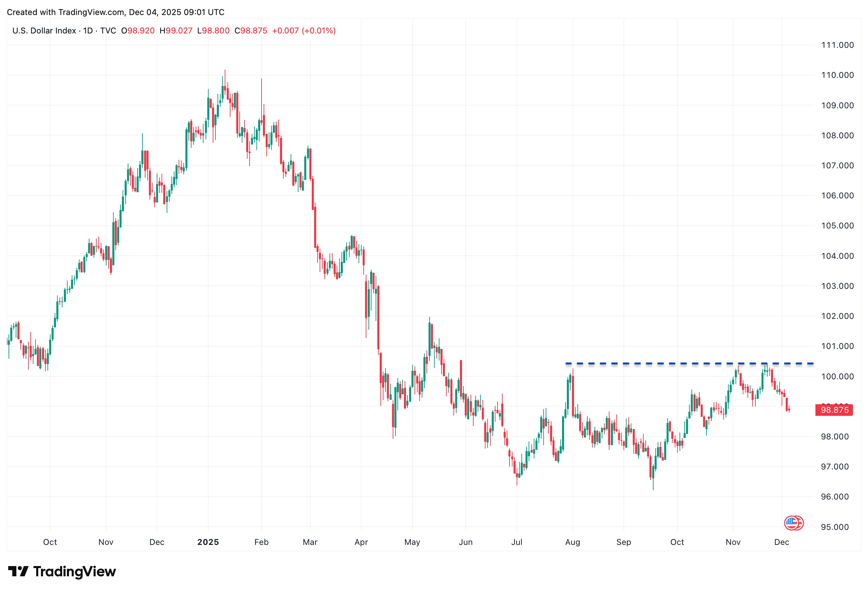Click the TradingView logo icon

18,571
